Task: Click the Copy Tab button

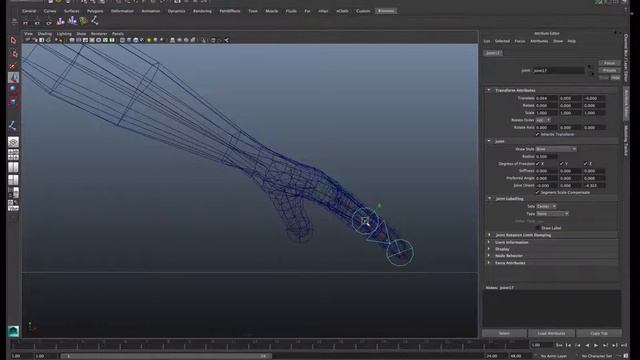Action: (x=599, y=333)
